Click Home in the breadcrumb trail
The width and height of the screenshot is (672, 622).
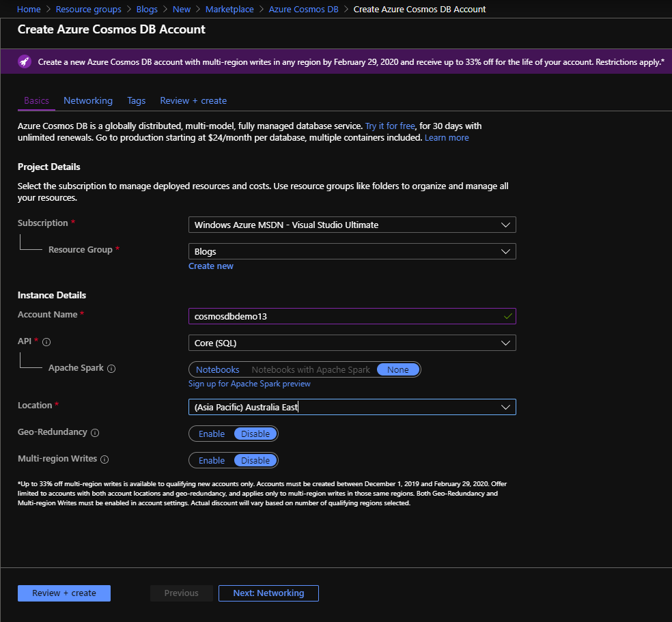28,9
